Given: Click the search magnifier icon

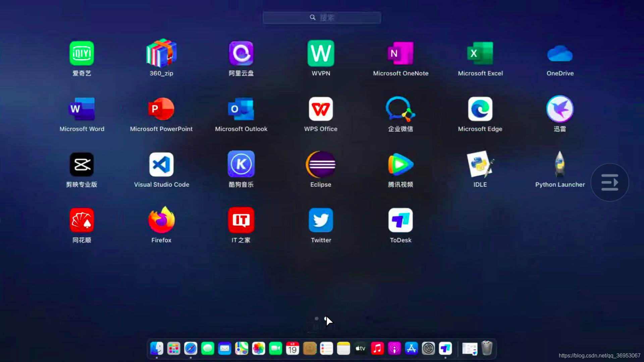Looking at the screenshot, I should click(313, 17).
